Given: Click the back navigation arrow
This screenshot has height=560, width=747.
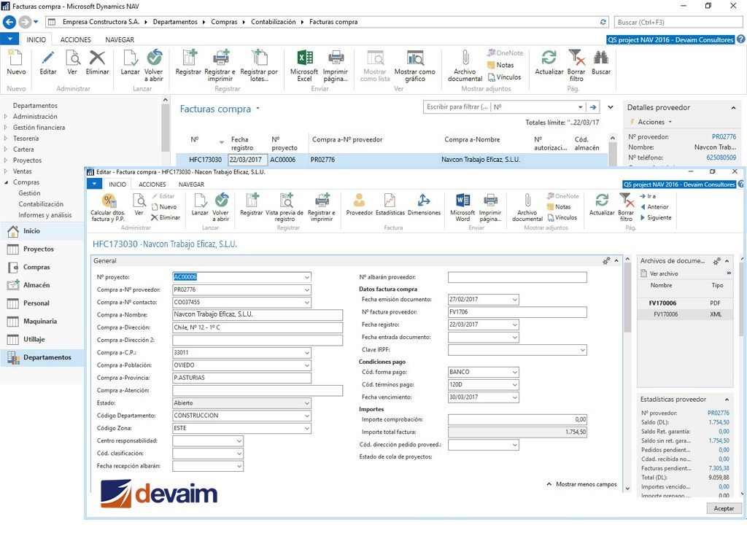Looking at the screenshot, I should 9,22.
